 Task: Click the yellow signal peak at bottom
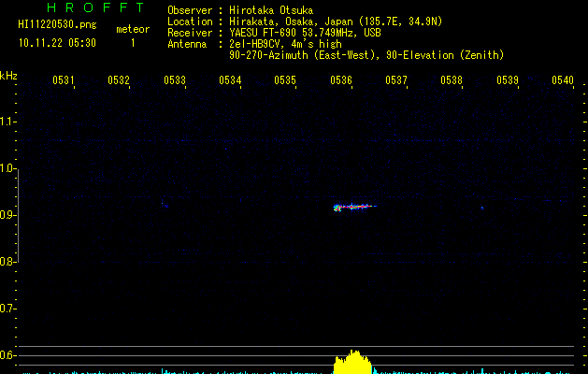pos(352,362)
